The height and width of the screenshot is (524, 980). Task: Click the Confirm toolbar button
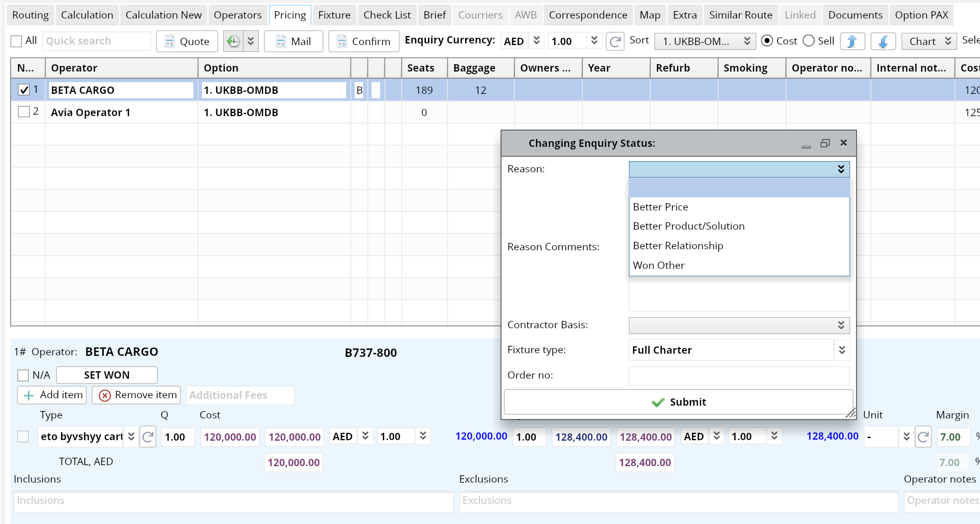coord(363,41)
